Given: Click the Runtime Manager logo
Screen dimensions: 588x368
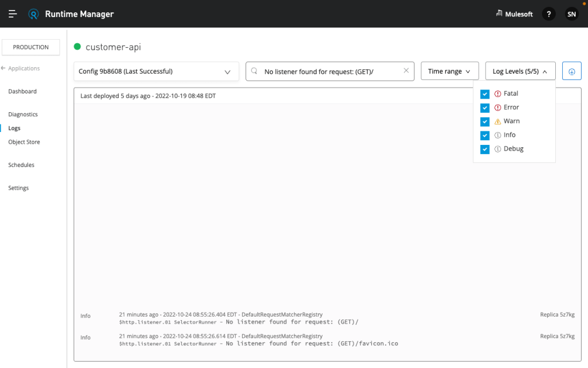Looking at the screenshot, I should [33, 13].
